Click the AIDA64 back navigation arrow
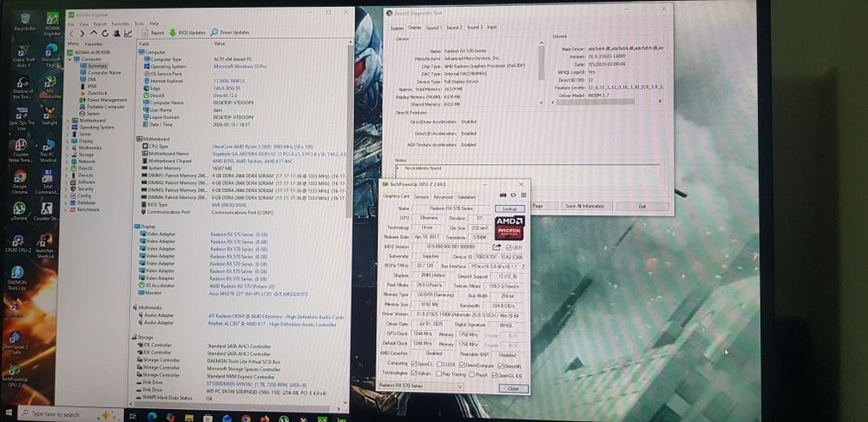The image size is (868, 422). (72, 33)
